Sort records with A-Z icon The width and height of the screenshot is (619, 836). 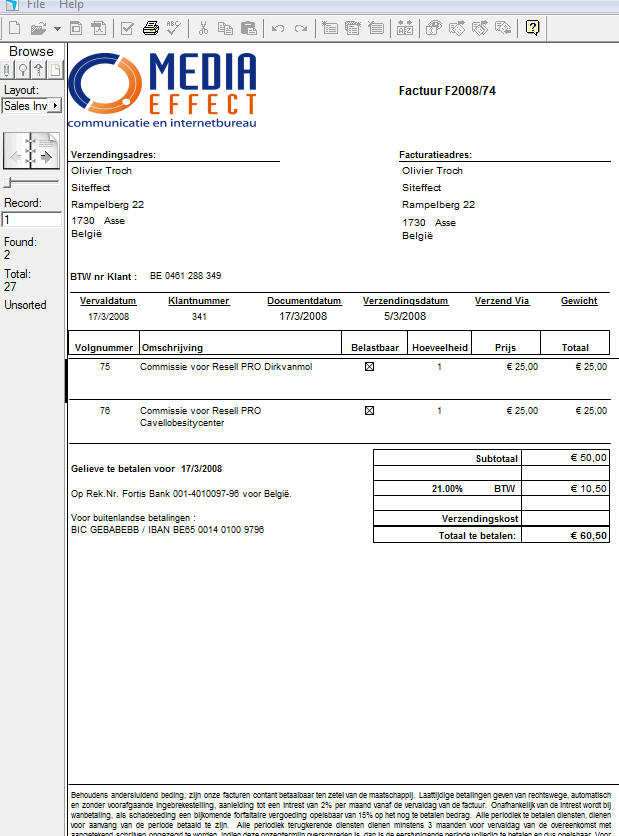(405, 28)
